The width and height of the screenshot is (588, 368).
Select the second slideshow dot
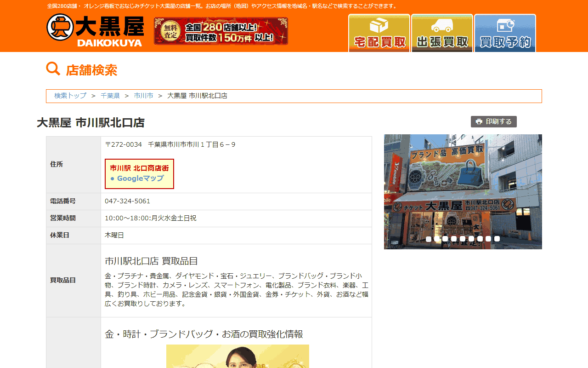point(437,239)
